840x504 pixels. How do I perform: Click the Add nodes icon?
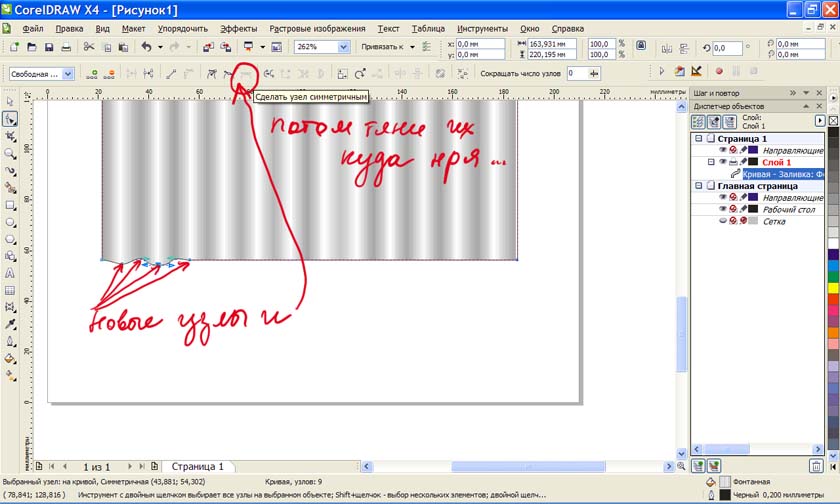coord(92,73)
